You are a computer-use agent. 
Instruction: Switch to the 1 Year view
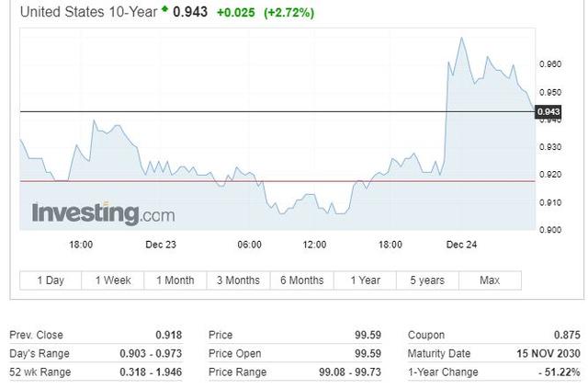(365, 280)
